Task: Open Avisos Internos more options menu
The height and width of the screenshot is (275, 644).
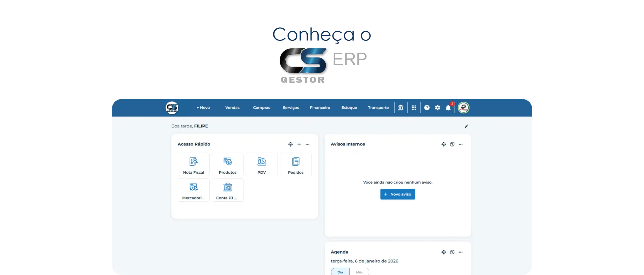Action: point(461,144)
